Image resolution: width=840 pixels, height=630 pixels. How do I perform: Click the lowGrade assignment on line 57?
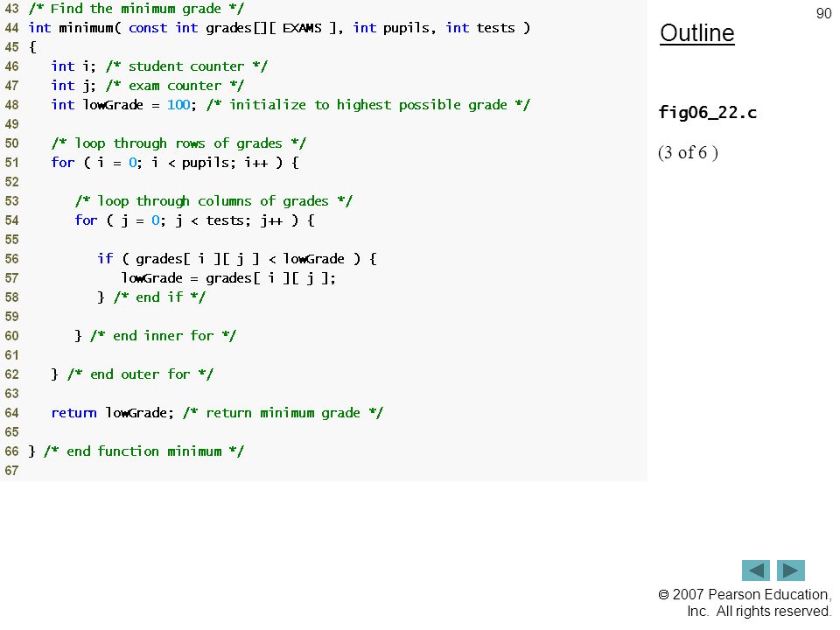(x=228, y=278)
